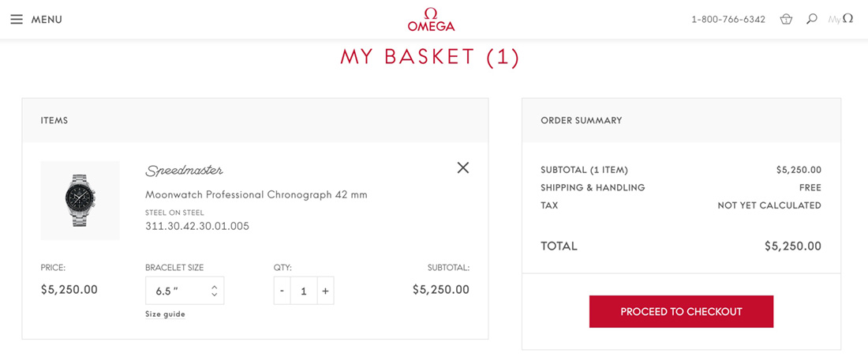Click the Speedmaster script product name
This screenshot has width=868, height=361.
(184, 171)
